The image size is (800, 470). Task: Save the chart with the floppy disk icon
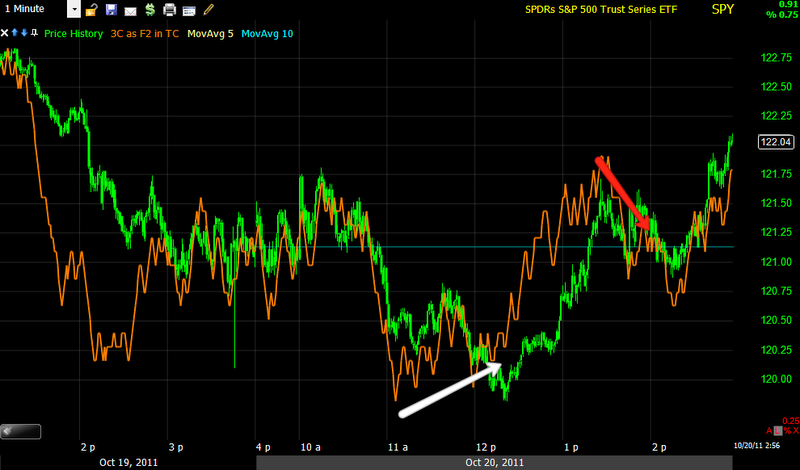click(111, 9)
